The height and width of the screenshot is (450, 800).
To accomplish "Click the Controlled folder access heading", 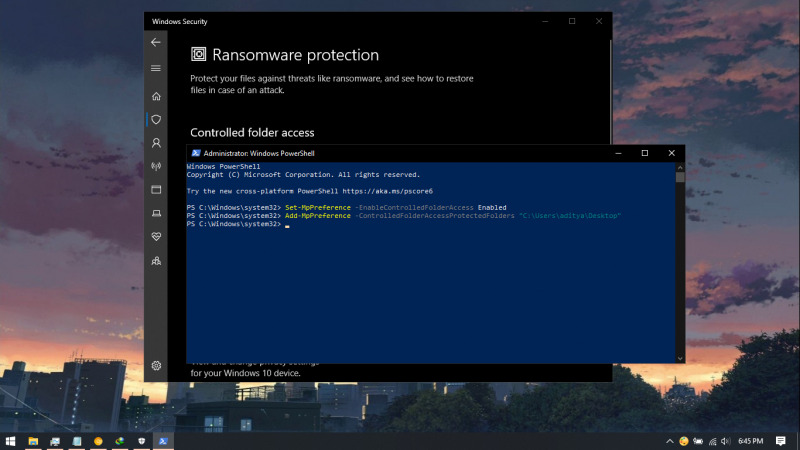I will click(x=252, y=133).
